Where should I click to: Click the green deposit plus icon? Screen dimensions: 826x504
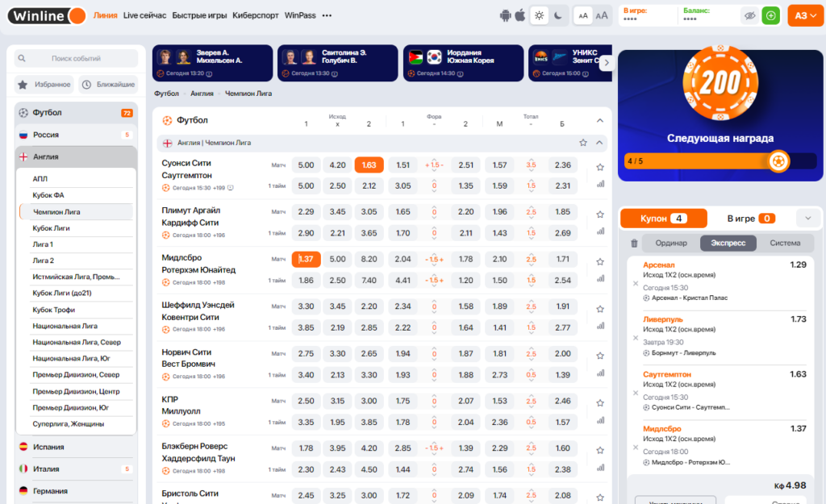click(x=770, y=16)
